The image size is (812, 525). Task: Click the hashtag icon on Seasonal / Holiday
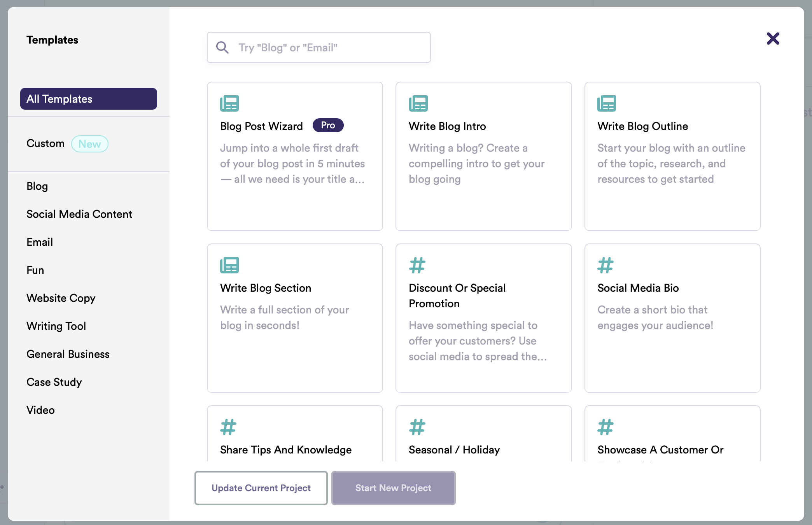[x=416, y=427]
